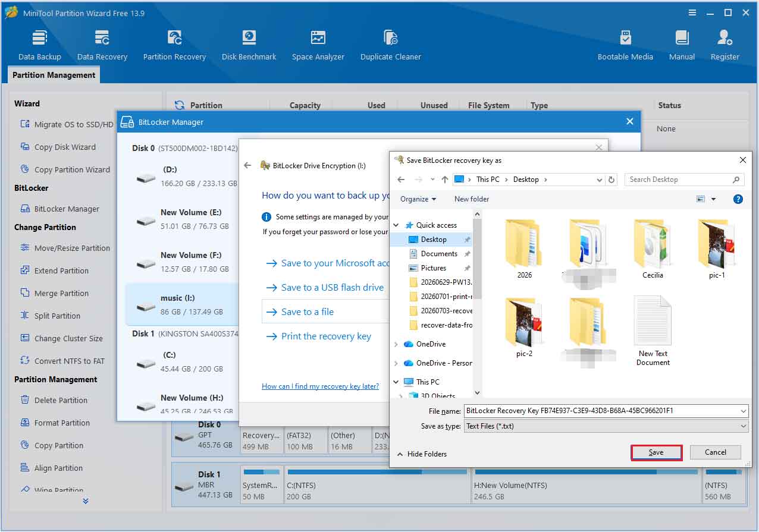Choose Save to a file option
Screen dimensions: 759x532
point(326,311)
